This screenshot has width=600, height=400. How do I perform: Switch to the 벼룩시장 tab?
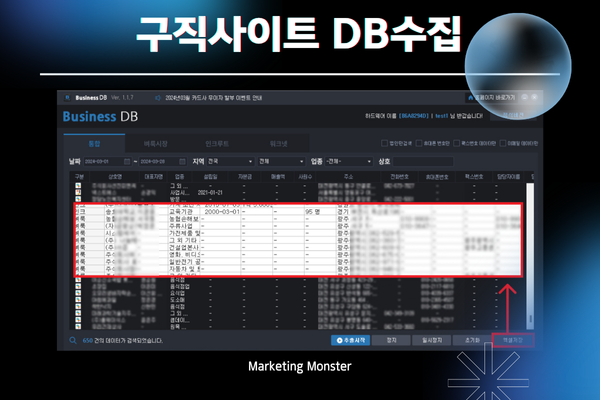(x=155, y=144)
